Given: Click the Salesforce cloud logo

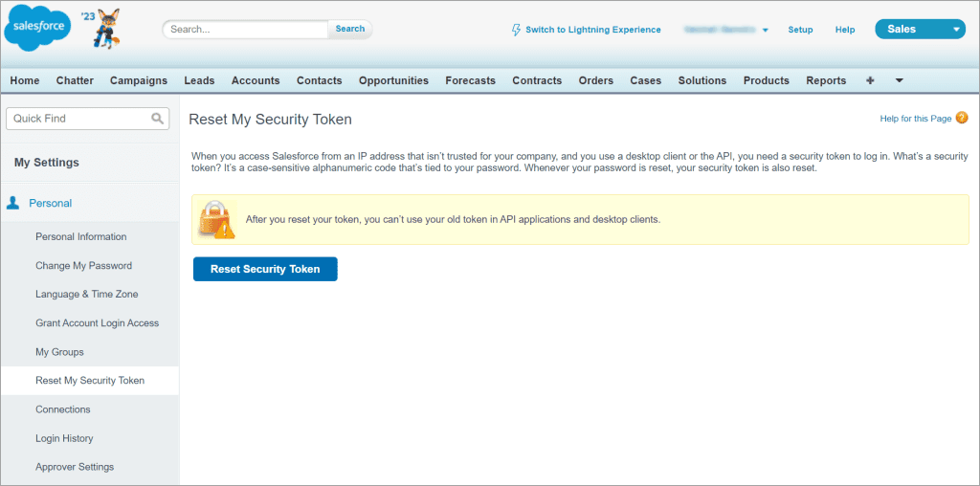Looking at the screenshot, I should pyautogui.click(x=38, y=29).
